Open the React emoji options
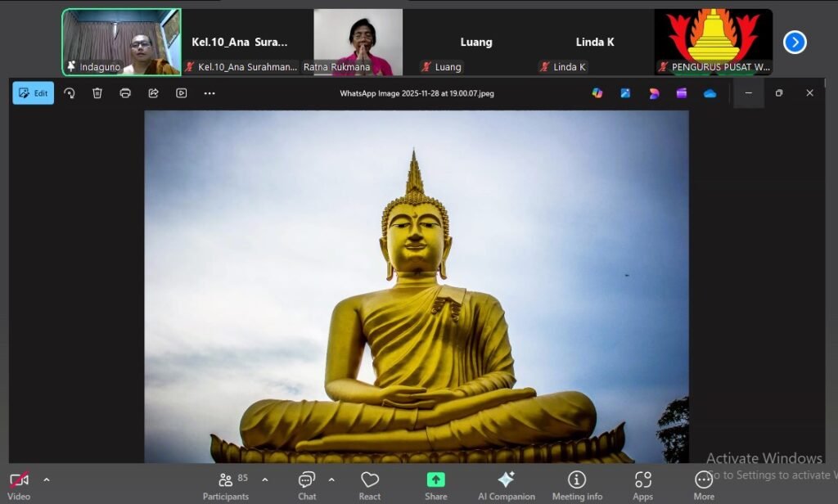Screen dimensions: 838x504 coord(370,484)
